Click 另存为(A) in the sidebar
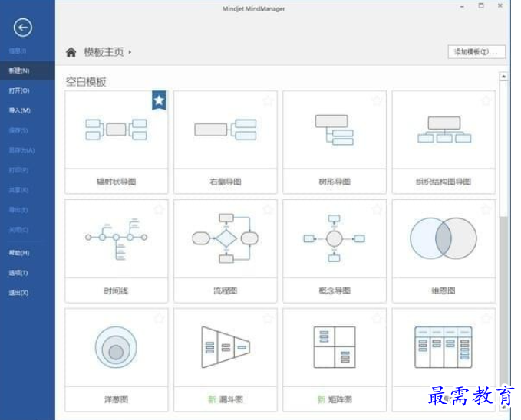 point(21,150)
